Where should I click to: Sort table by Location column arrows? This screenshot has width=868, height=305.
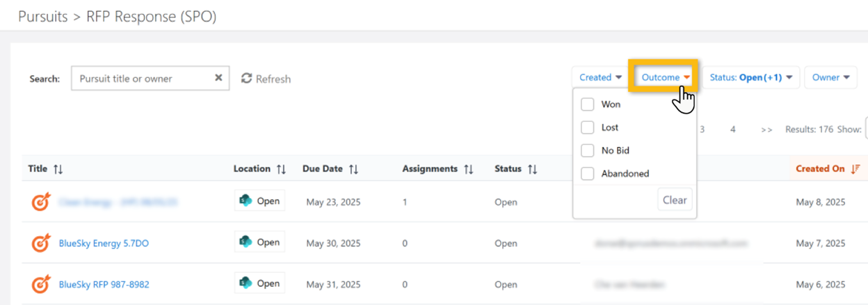(281, 169)
